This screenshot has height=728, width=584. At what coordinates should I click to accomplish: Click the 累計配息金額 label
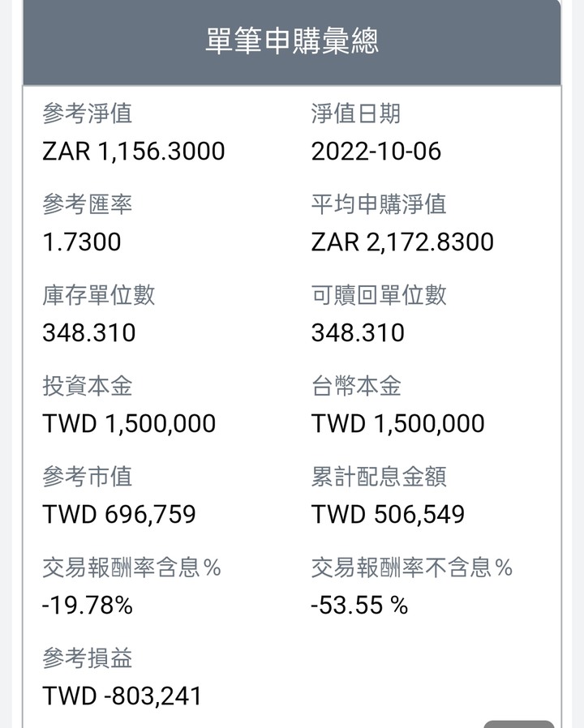click(379, 477)
